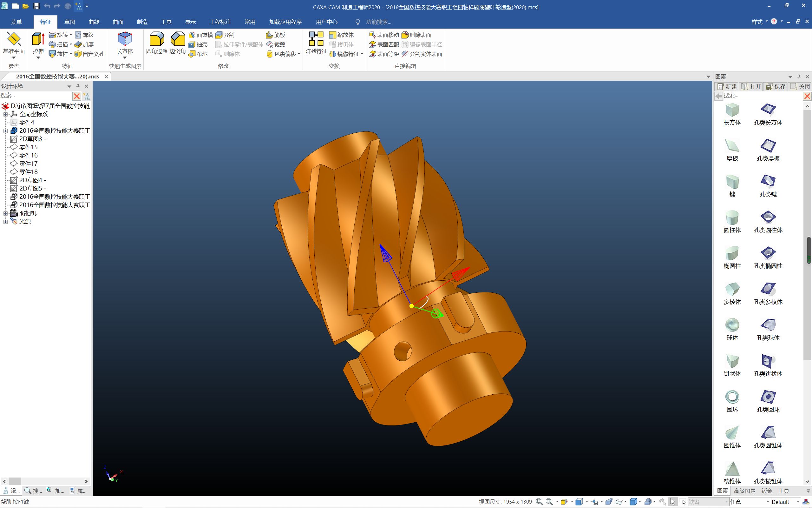This screenshot has height=508, width=812.
Task: Open the 自定义孔 custom hole tool
Action: [89, 54]
